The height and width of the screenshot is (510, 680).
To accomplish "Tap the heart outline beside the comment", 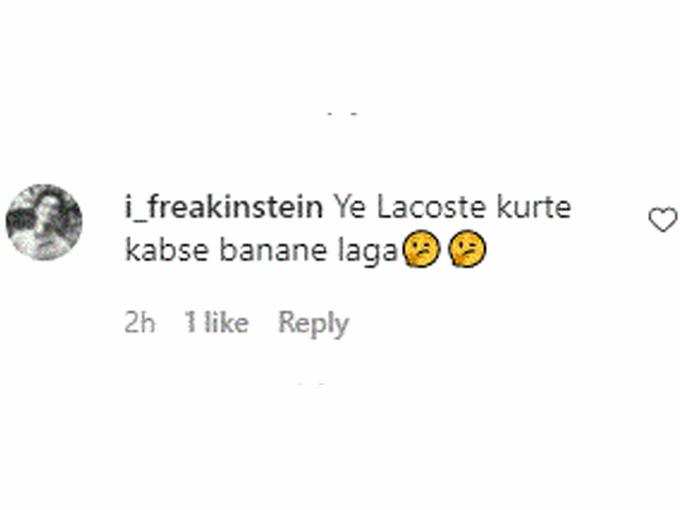I will [x=663, y=219].
